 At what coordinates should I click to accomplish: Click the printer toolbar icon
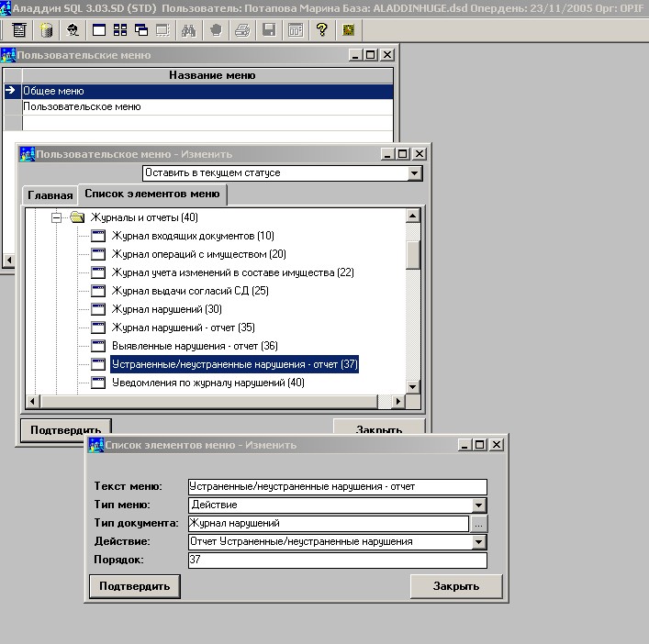[242, 30]
